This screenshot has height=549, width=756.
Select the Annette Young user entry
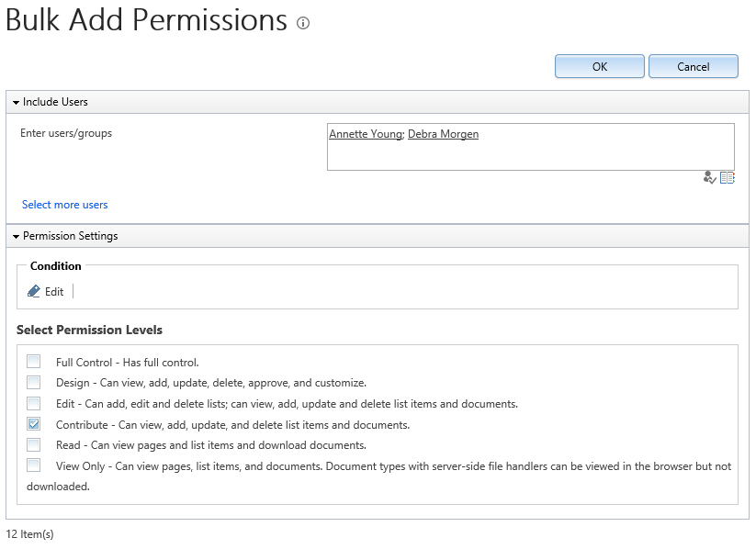pos(367,133)
